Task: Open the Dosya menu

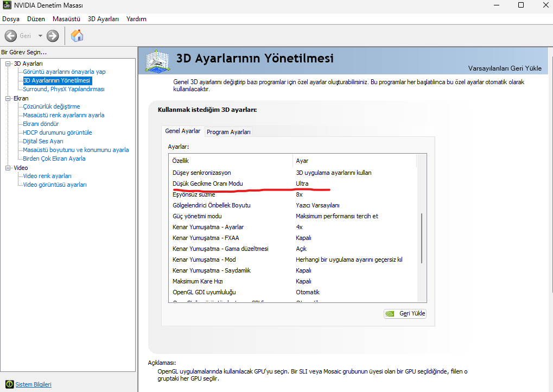Action: (x=10, y=19)
